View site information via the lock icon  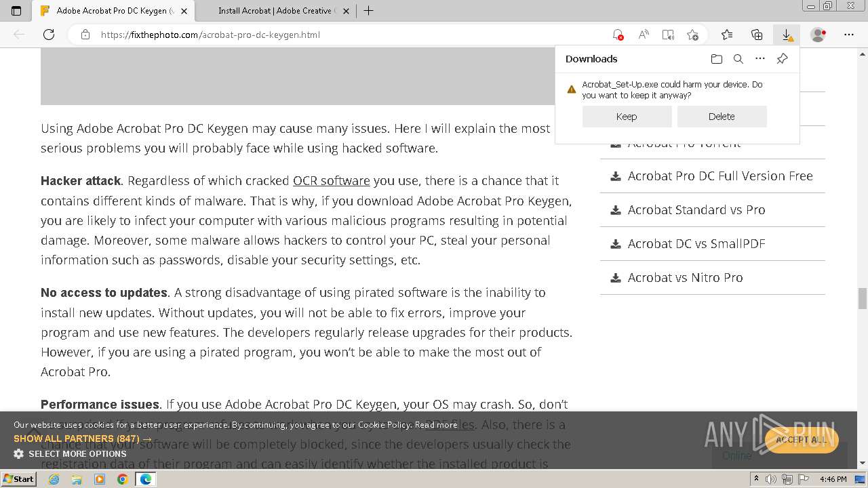point(85,35)
